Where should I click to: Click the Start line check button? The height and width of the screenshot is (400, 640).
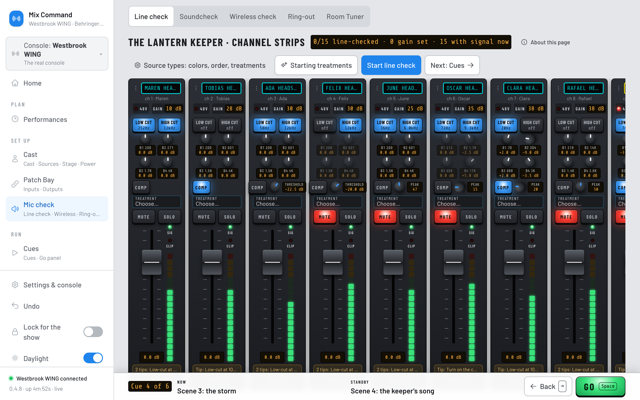coord(391,65)
